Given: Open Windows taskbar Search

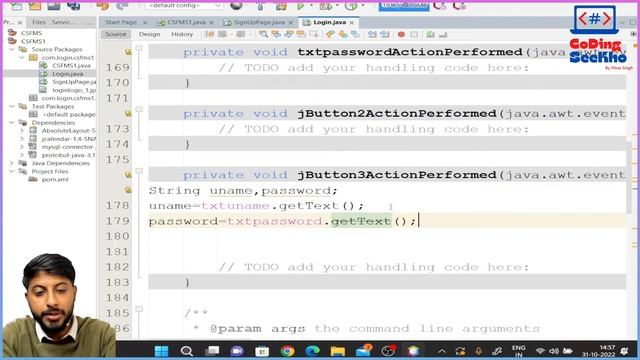Looking at the screenshot, I should click(x=187, y=351).
